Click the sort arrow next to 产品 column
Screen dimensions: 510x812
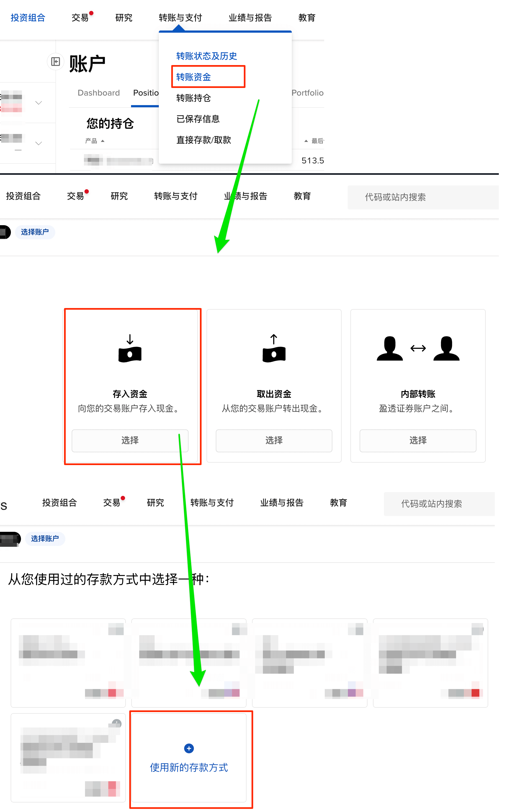click(x=102, y=141)
